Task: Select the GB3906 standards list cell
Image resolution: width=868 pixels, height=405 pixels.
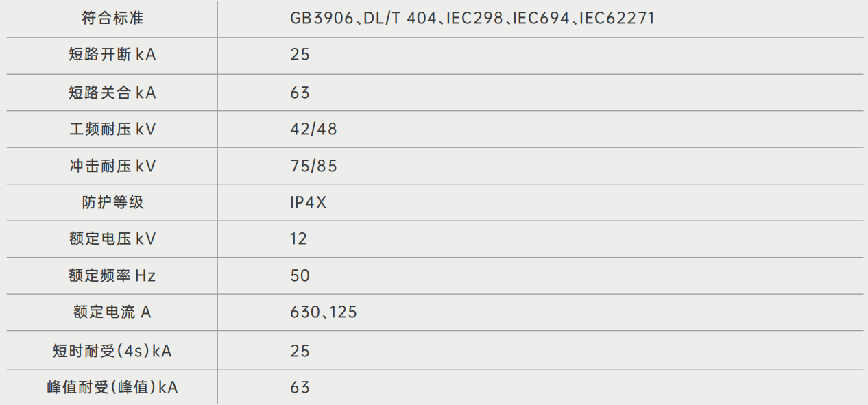Action: [x=472, y=19]
